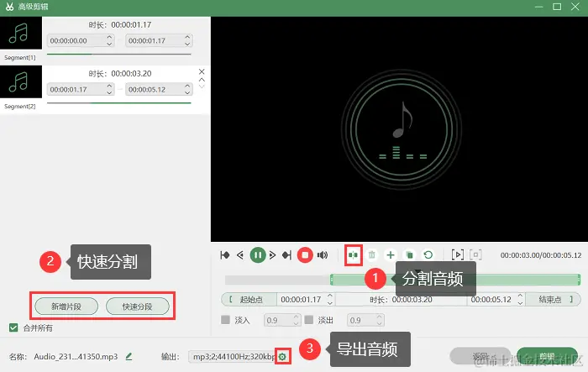This screenshot has height=372, width=588.
Task: Decrease Segment[1] end time 00:00:01.17
Action: [187, 44]
